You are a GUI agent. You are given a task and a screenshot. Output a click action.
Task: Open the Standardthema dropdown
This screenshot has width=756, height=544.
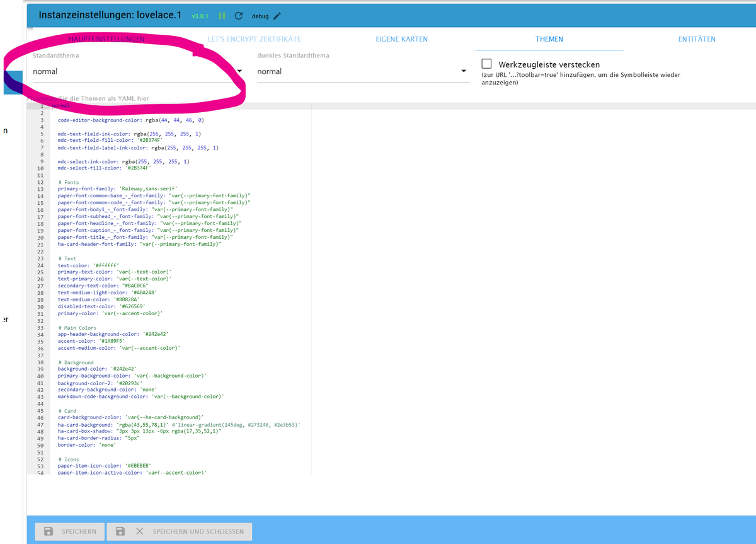(135, 72)
